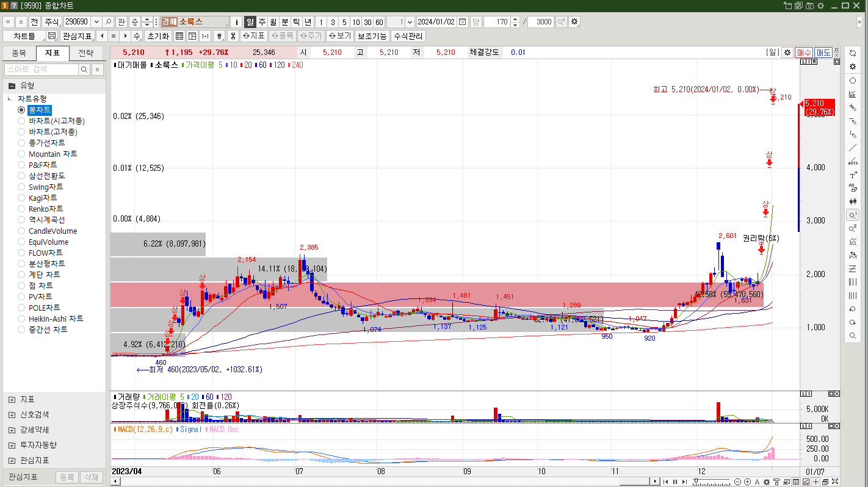The height and width of the screenshot is (487, 868).
Task: Expand the 지표 tree section
Action: click(12, 400)
